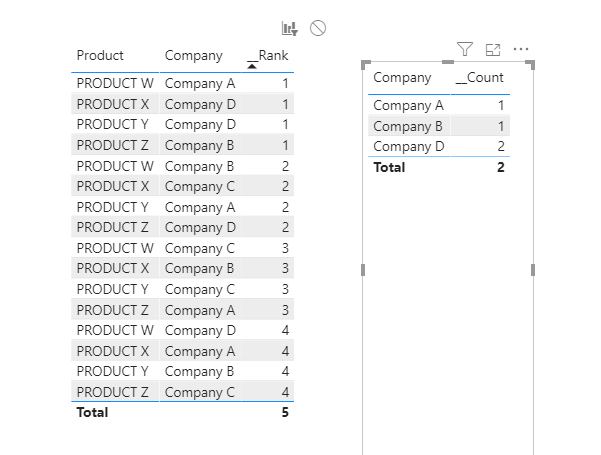Click the sort arrow under __Rank header
Viewport: 601px width, 455px height.
tap(252, 66)
